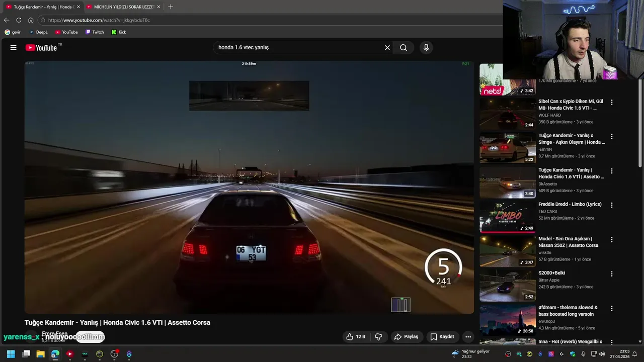Viewport: 644px width, 362px height.
Task: Open Freddie Dredd - Limbo thumbnail
Action: 507,217
